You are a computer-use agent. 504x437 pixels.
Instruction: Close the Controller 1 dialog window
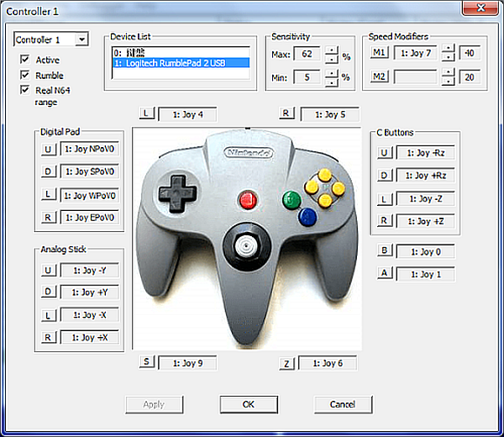coord(480,8)
